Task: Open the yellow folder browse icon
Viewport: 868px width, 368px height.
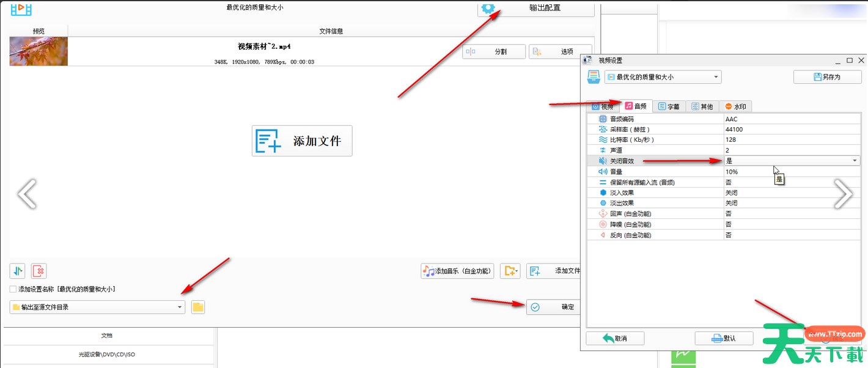Action: pos(197,307)
